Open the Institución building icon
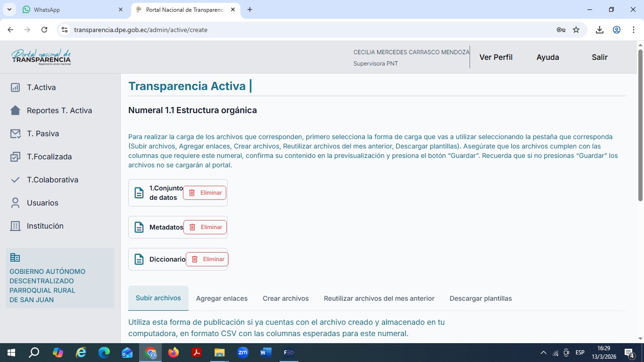Screen dimensions: 644x362 (16, 226)
